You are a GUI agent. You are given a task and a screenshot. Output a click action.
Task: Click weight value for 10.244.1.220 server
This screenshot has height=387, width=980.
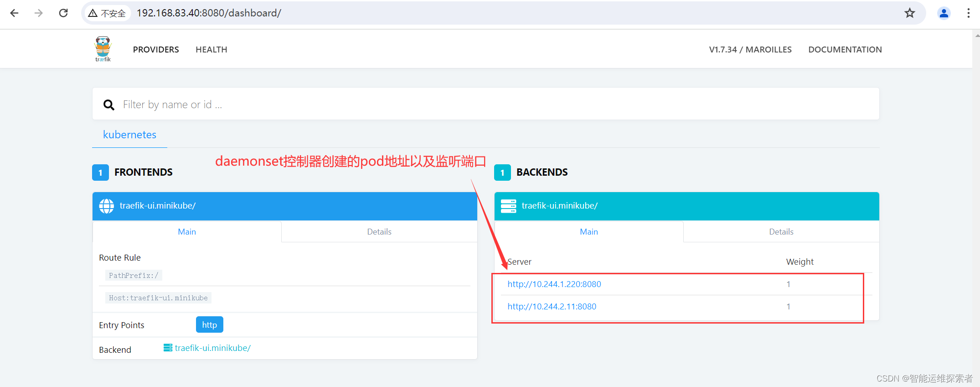point(788,284)
